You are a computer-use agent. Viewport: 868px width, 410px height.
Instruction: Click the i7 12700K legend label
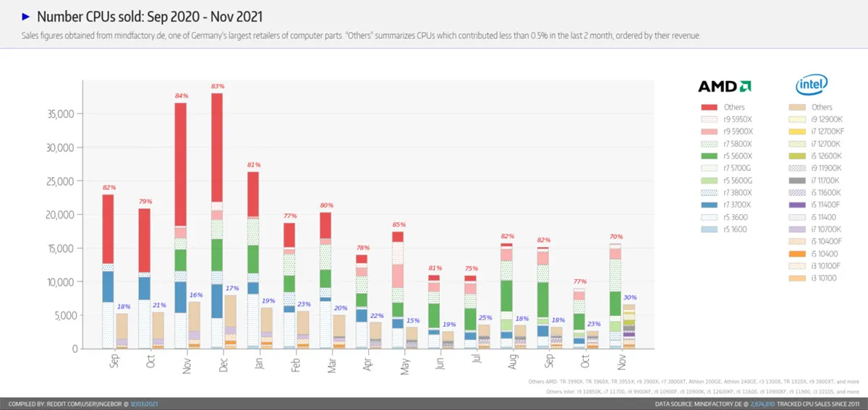coord(827,144)
